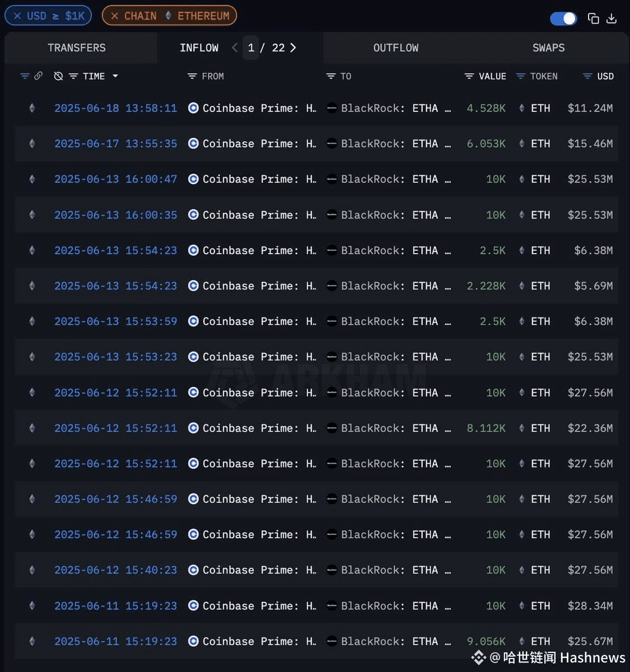Click the 8.112K value cell
Viewport: 630px width, 672px height.
pos(486,428)
